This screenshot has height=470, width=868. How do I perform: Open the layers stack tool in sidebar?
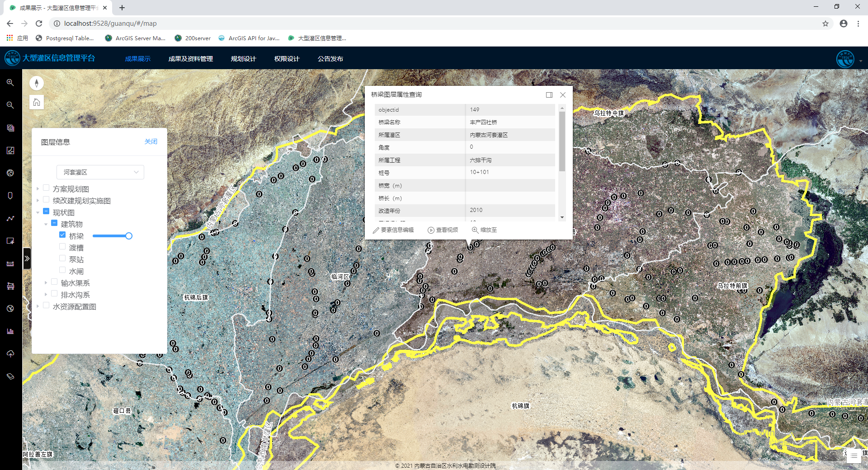coord(10,128)
